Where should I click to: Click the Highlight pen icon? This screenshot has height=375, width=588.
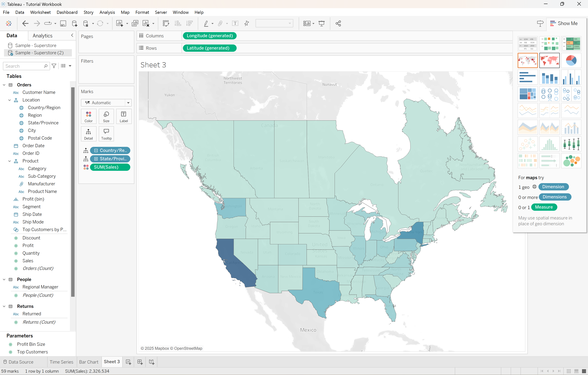[206, 23]
